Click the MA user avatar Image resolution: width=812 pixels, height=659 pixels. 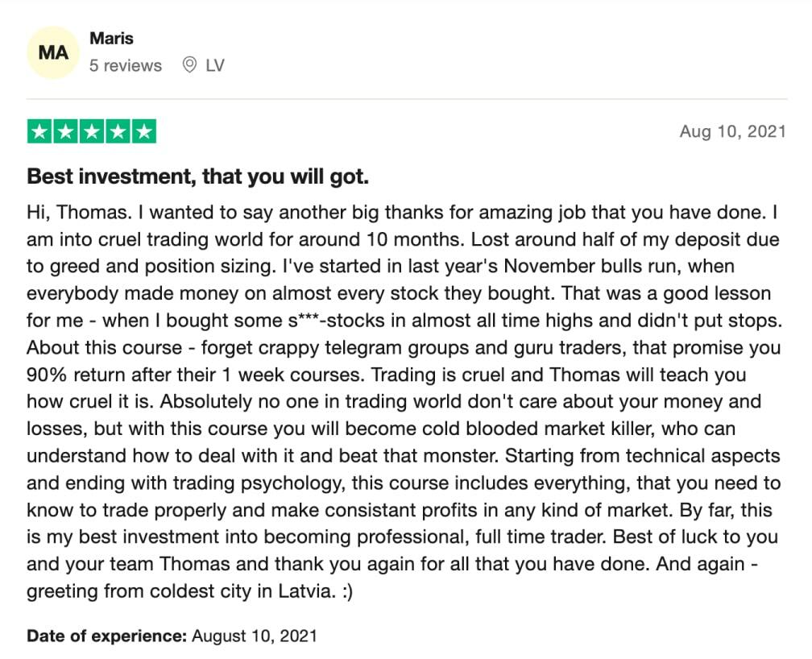pyautogui.click(x=53, y=53)
